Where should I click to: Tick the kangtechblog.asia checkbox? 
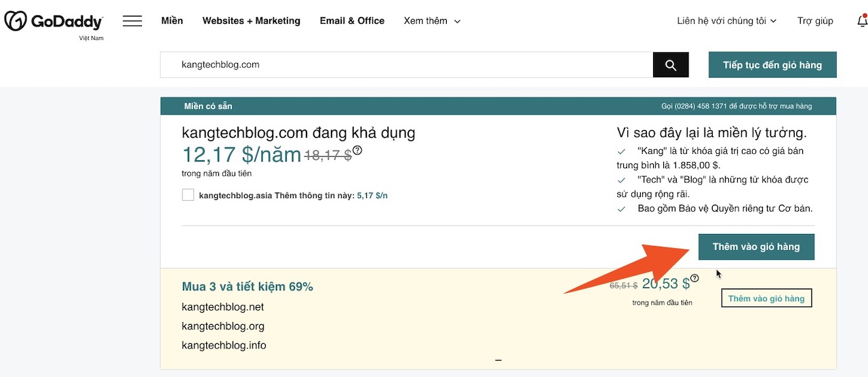point(188,195)
